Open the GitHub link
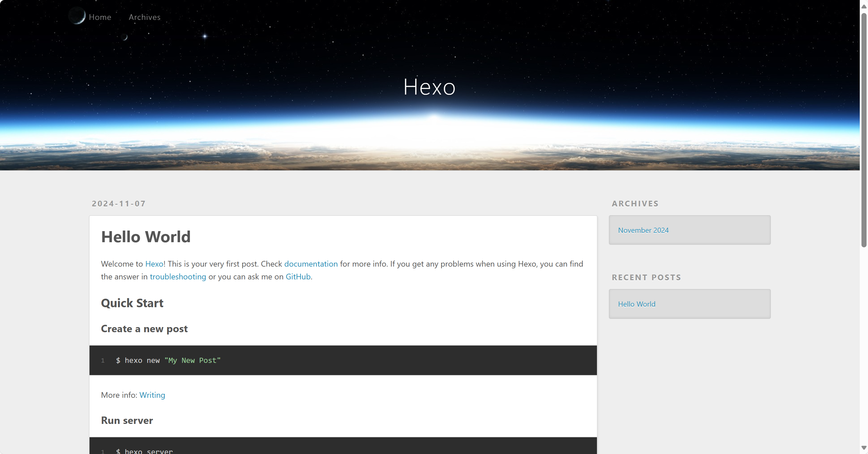Image resolution: width=868 pixels, height=454 pixels. click(298, 277)
